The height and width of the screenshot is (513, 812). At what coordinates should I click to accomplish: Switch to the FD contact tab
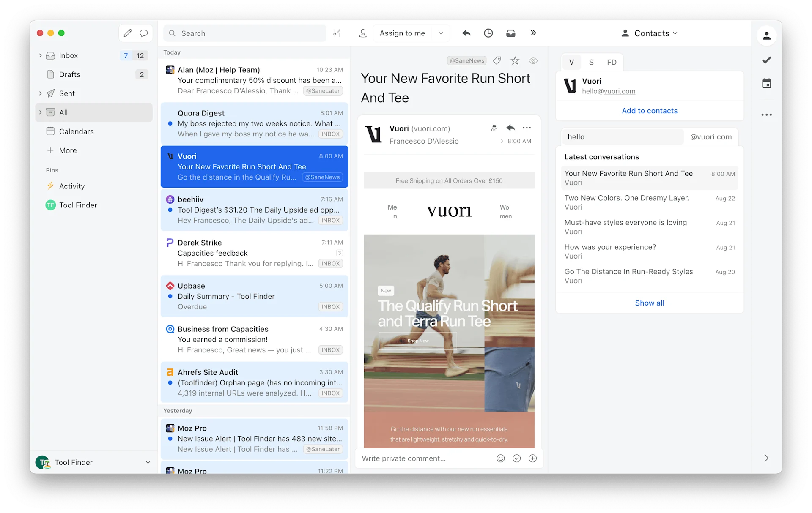[612, 62]
